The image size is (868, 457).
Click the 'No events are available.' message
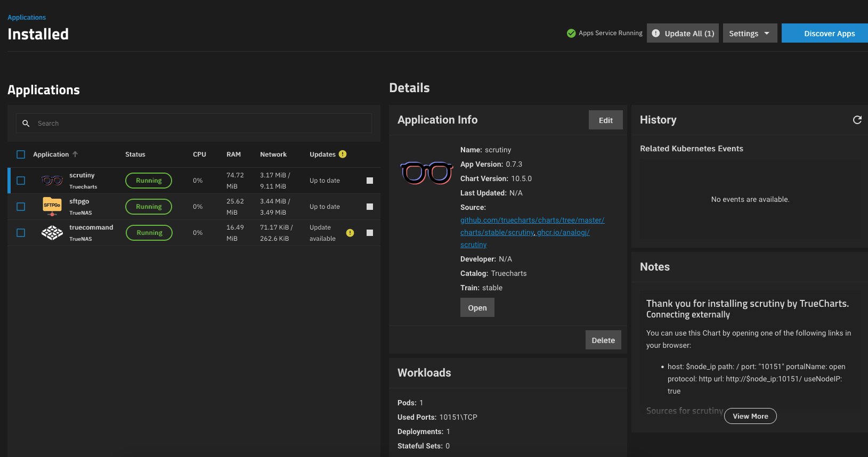tap(750, 199)
